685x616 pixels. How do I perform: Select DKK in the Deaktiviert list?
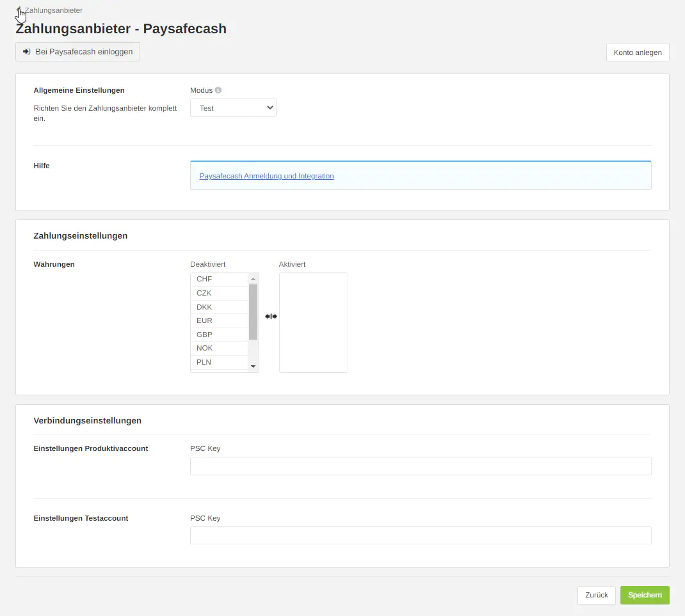[219, 307]
